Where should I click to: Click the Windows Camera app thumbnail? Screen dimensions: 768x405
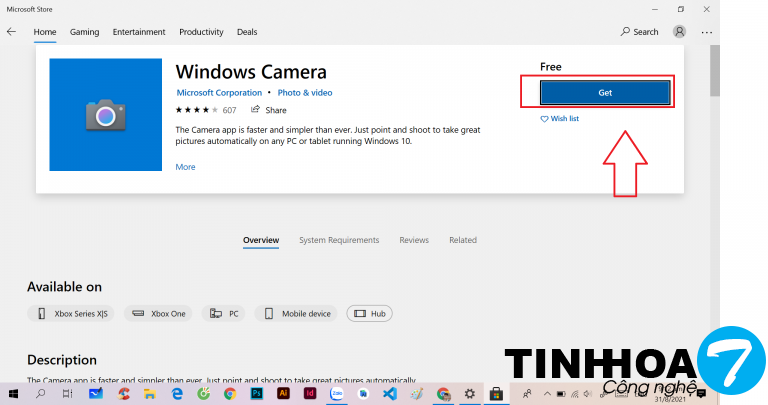click(105, 115)
